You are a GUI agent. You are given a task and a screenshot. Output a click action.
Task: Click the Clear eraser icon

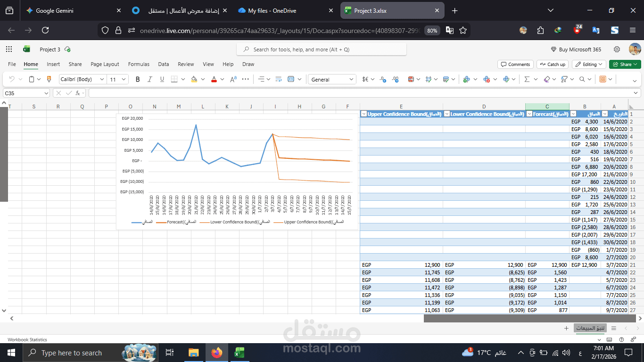tap(547, 79)
